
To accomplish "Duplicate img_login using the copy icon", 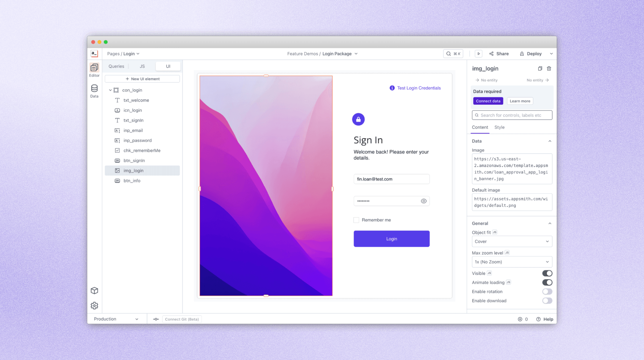I will 540,69.
